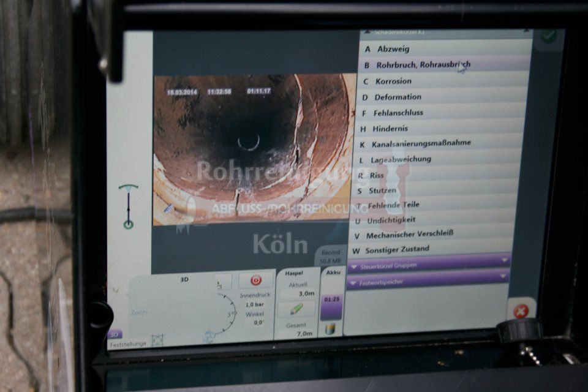Select damage code A Abzweig

[445, 49]
